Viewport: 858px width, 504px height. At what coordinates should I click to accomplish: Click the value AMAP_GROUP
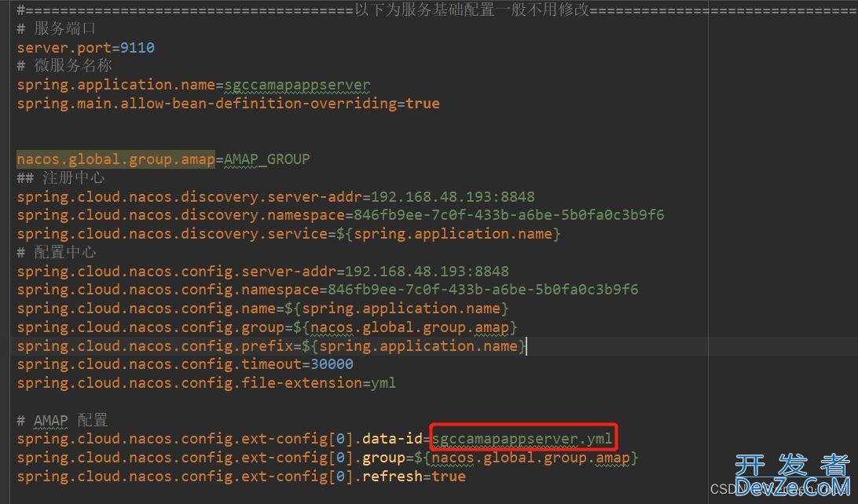click(x=267, y=159)
